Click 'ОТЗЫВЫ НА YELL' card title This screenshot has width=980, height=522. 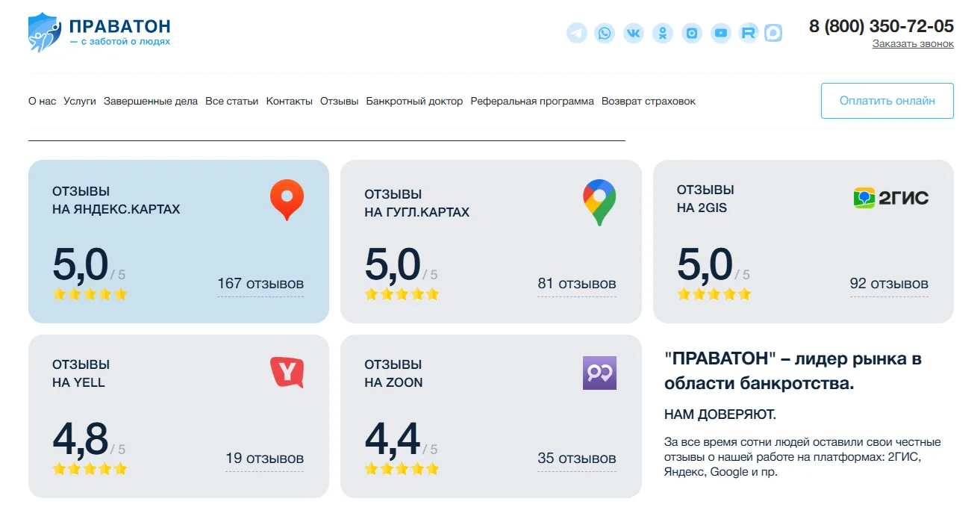click(81, 373)
